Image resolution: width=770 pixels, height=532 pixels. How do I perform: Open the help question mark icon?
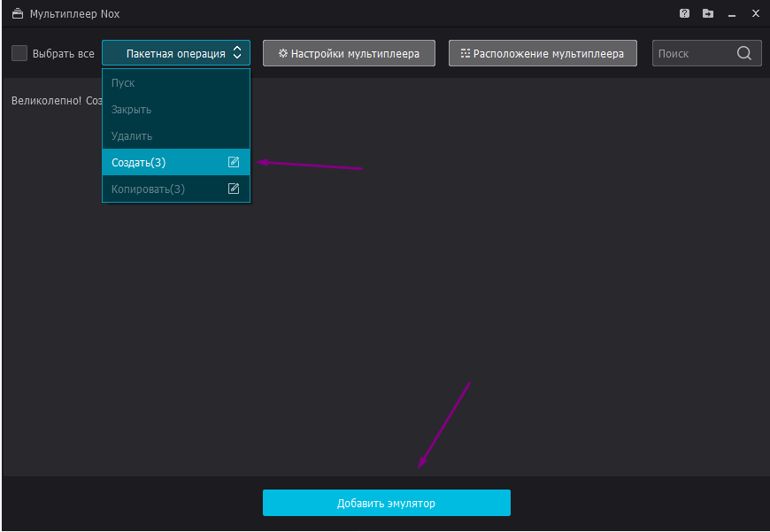pyautogui.click(x=684, y=13)
